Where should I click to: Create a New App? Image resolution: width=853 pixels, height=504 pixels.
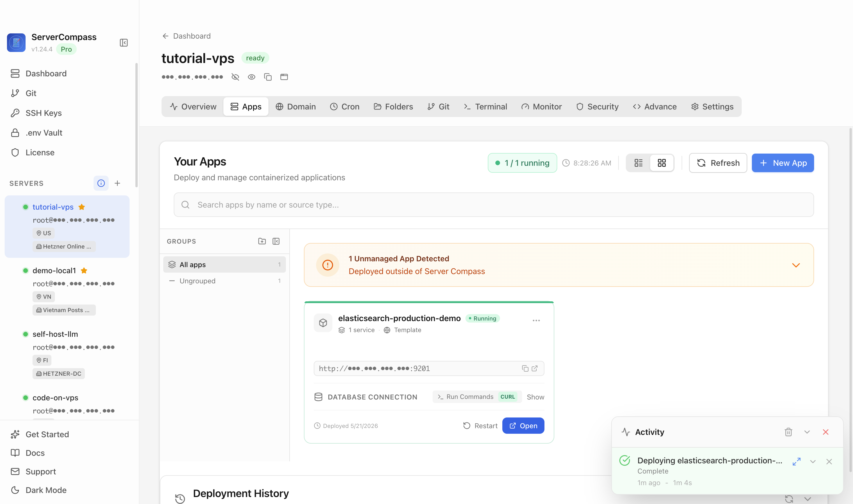coord(783,163)
